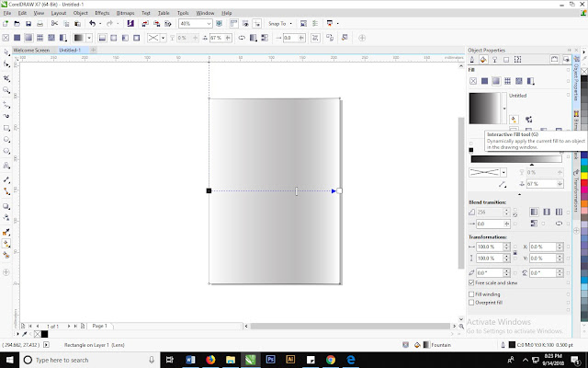588x368 pixels.
Task: Switch to the Welcome Screen tab
Action: point(30,51)
